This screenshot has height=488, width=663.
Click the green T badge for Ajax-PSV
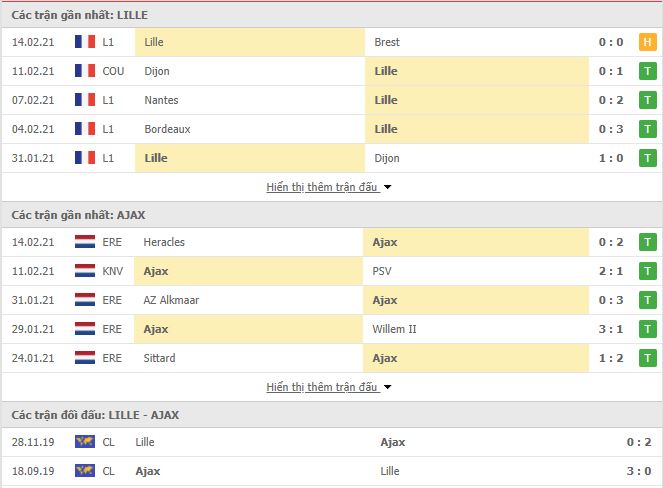(x=647, y=271)
